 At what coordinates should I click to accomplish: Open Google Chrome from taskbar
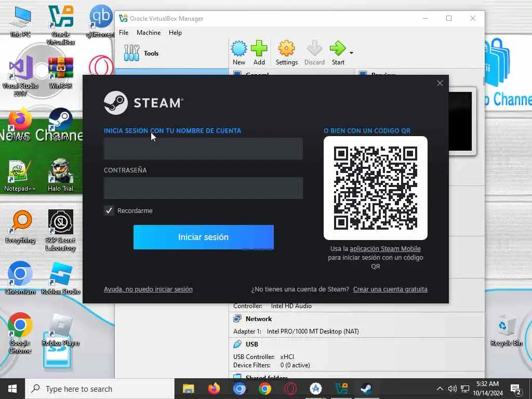(x=264, y=389)
